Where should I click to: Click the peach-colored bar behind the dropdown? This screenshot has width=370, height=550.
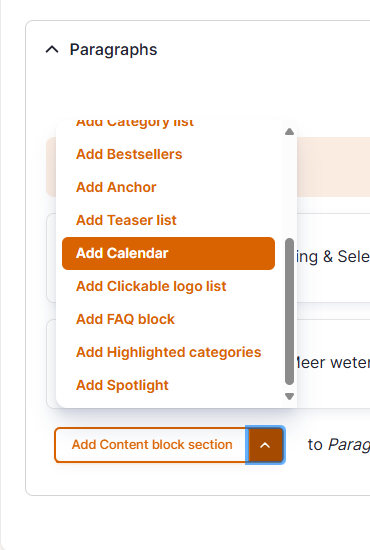(x=333, y=167)
